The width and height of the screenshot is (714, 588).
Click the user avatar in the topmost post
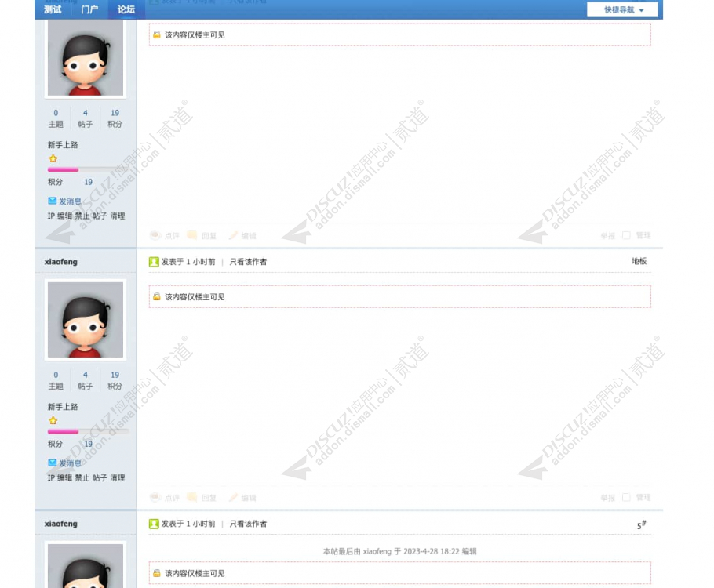coord(86,58)
